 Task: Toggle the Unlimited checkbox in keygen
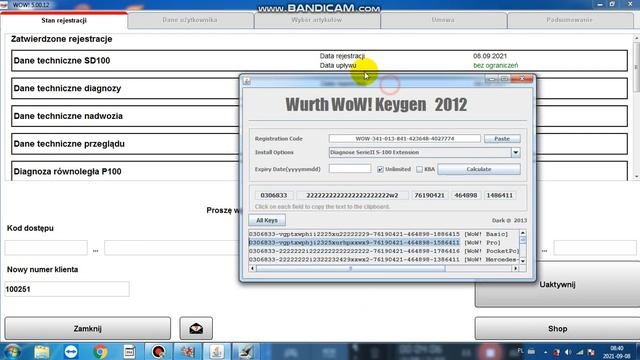coord(380,169)
